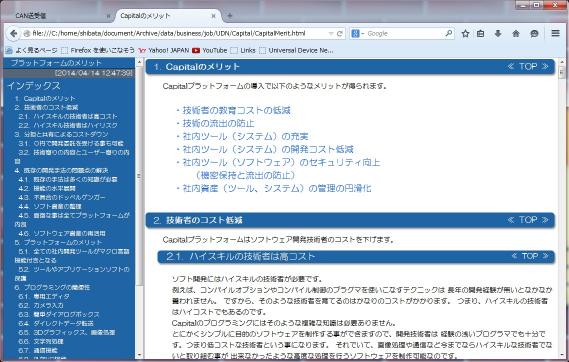
Task: Open link 社内ツール(ソフトウェア)のセキュリティ向上
Action: (x=281, y=163)
